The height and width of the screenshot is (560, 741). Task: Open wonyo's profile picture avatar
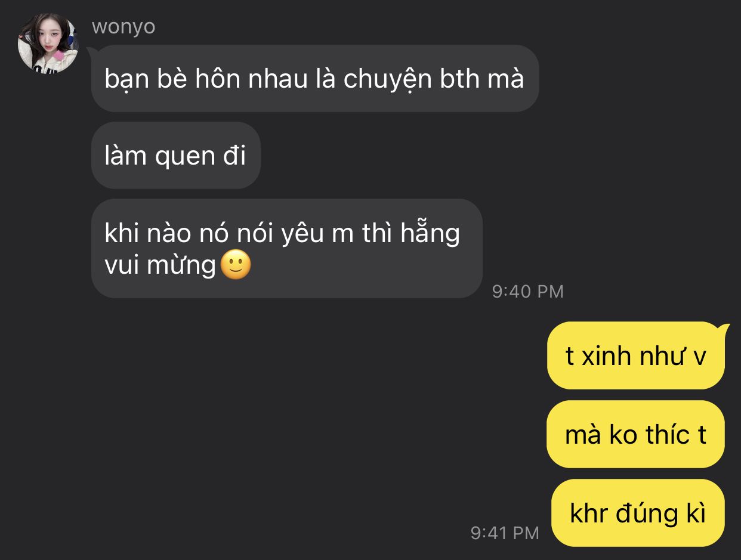(49, 44)
